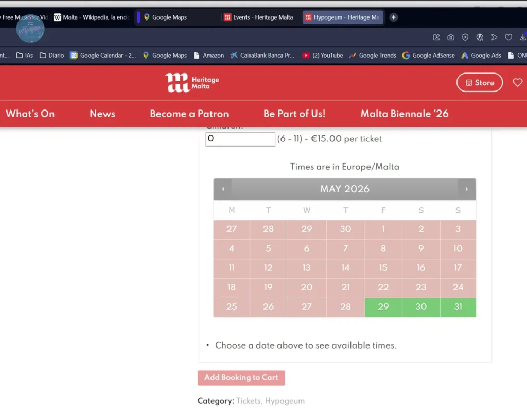Image resolution: width=527 pixels, height=420 pixels.
Task: Go to previous month in calendar
Action: click(223, 189)
